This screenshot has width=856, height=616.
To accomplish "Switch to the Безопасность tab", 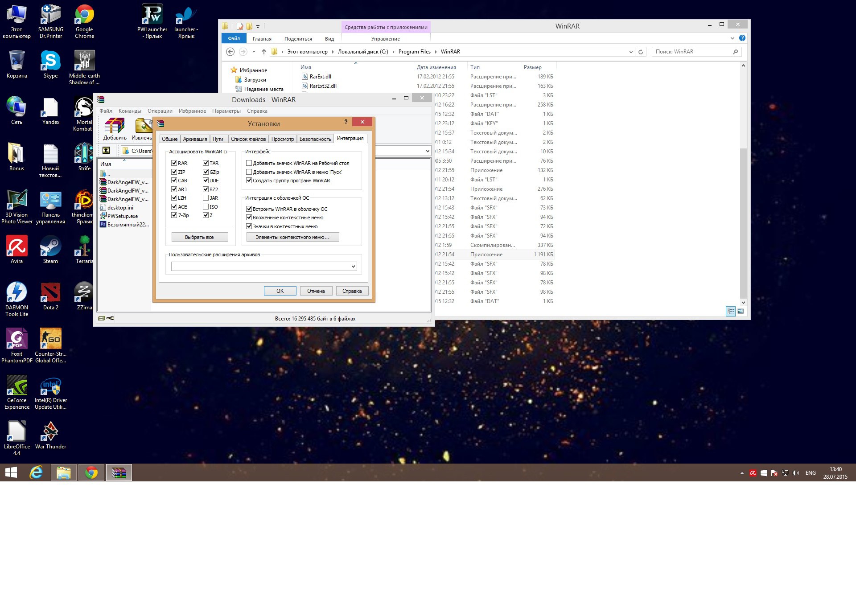I will (315, 139).
